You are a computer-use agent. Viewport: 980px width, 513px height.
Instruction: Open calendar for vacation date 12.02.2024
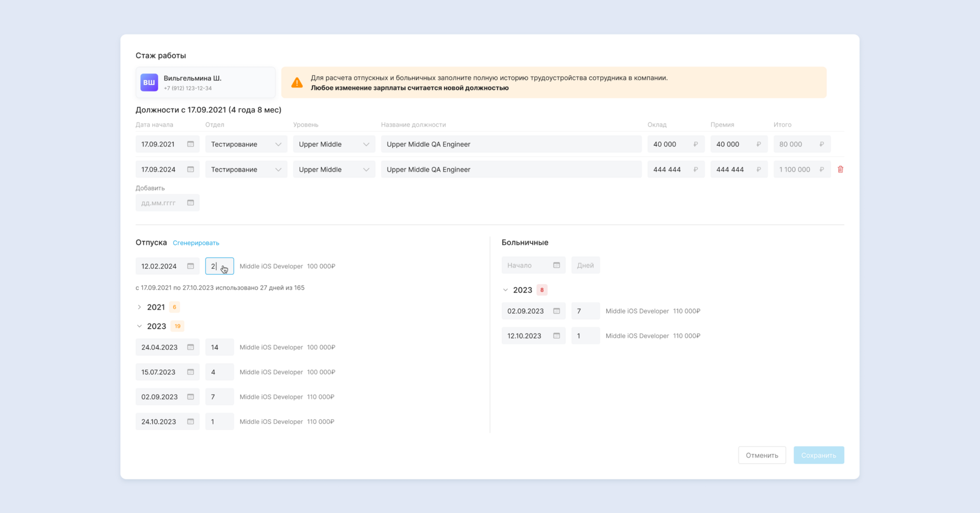190,266
